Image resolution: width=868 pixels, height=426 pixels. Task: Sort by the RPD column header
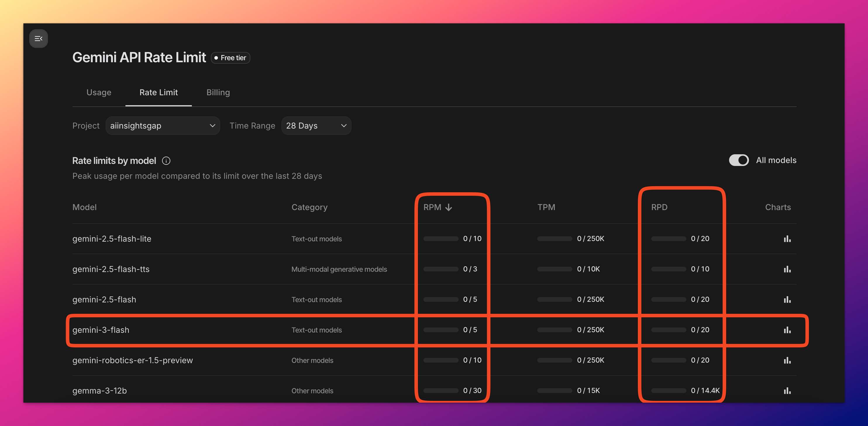tap(659, 207)
